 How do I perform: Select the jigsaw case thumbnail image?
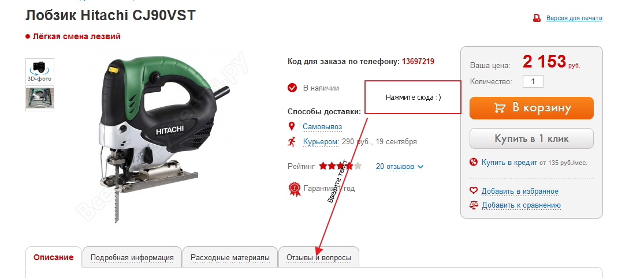pos(40,99)
